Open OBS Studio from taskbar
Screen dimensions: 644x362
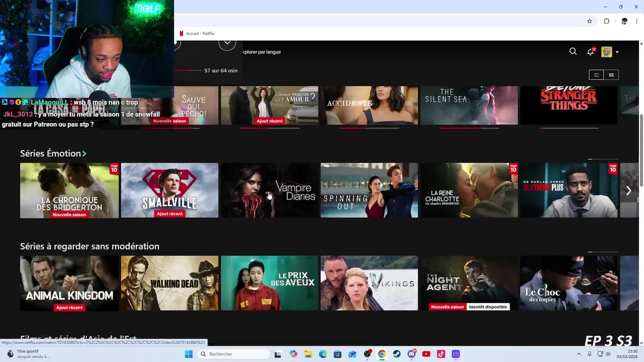tap(367, 354)
